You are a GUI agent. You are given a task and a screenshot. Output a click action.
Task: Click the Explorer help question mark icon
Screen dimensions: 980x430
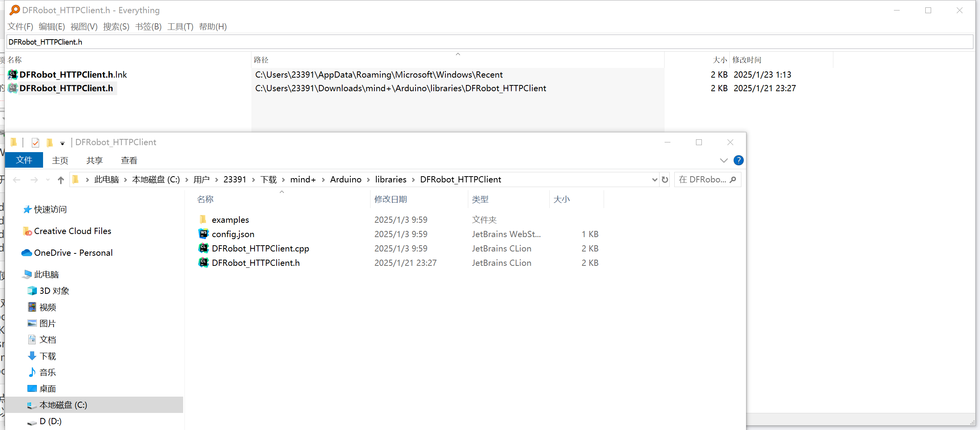[739, 160]
